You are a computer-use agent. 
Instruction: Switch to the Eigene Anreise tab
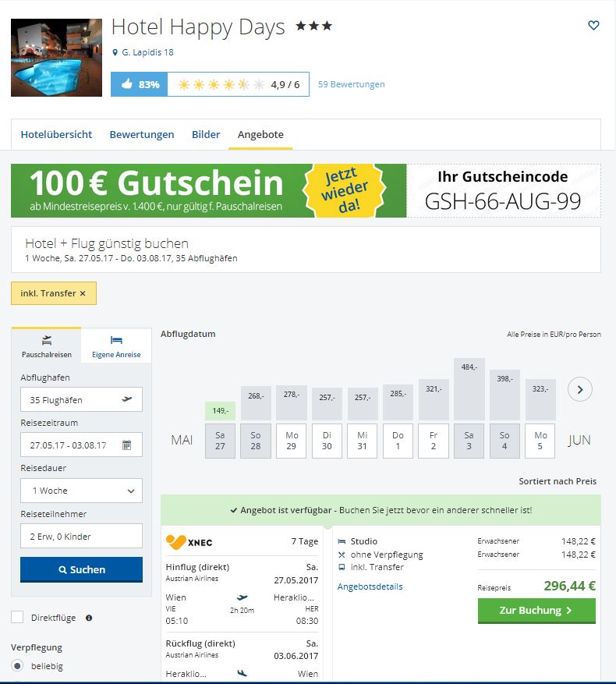click(116, 346)
